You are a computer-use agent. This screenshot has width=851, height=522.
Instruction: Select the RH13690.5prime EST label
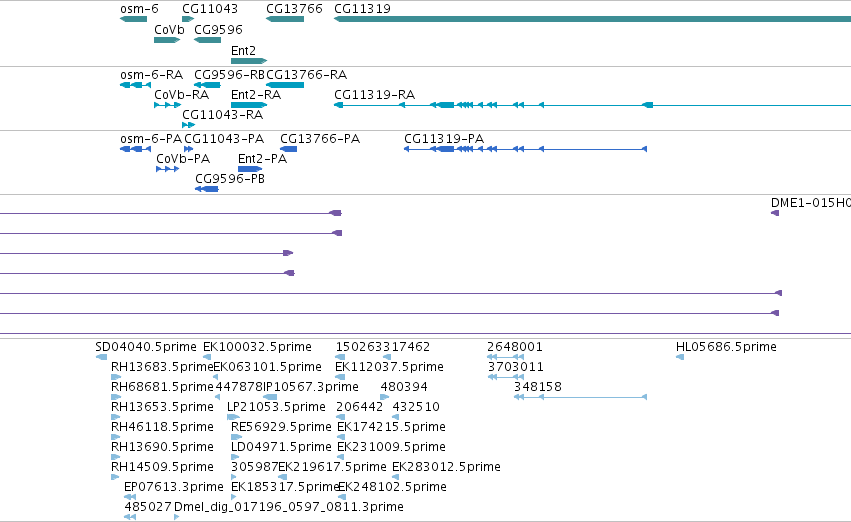(162, 447)
